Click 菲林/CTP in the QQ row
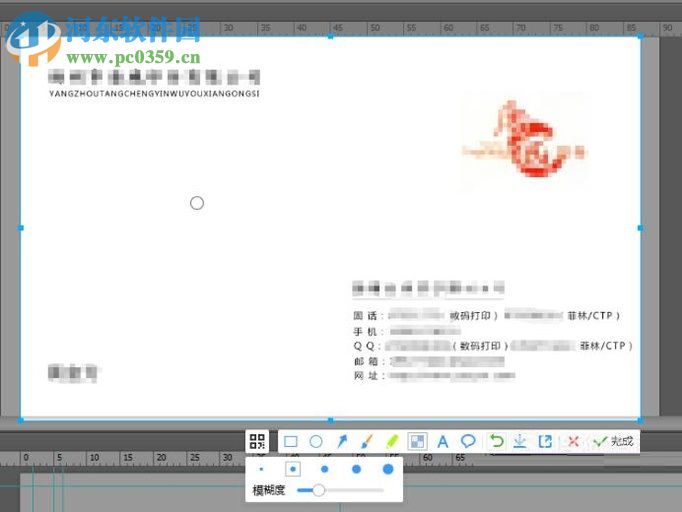Image resolution: width=682 pixels, height=512 pixels. pyautogui.click(x=602, y=346)
